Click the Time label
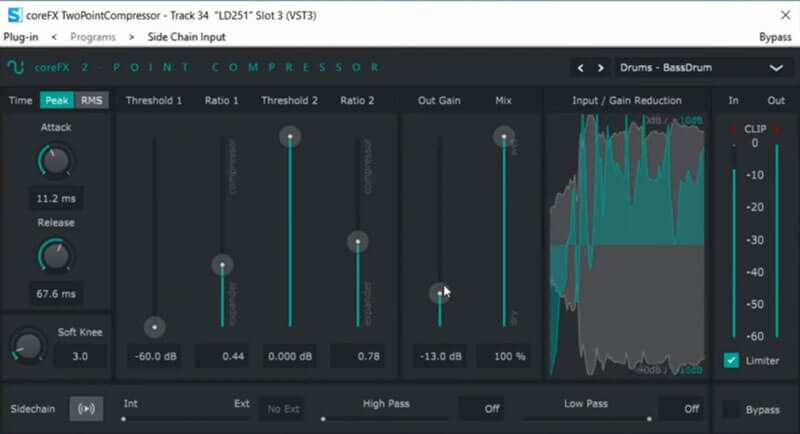 coord(20,100)
